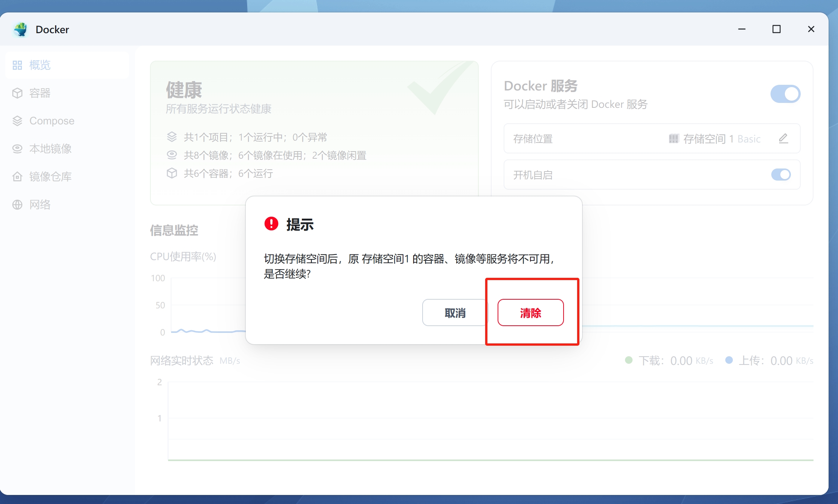The image size is (838, 504).
Task: Open the 容器 menu item
Action: coord(40,93)
